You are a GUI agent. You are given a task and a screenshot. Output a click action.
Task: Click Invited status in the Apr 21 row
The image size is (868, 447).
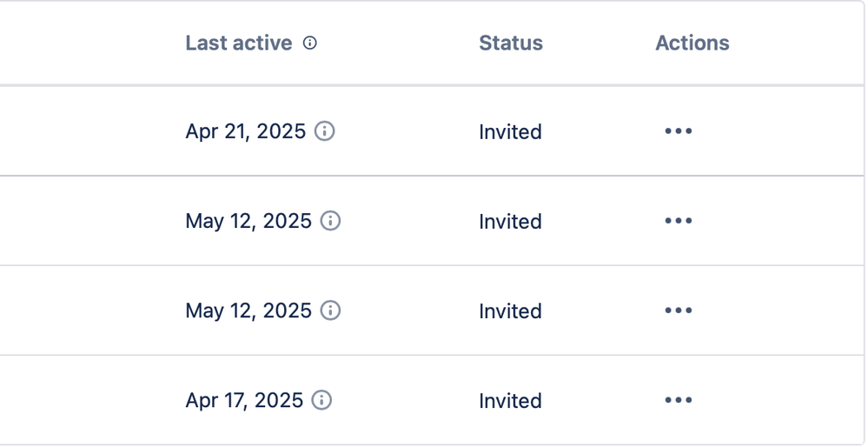point(510,132)
